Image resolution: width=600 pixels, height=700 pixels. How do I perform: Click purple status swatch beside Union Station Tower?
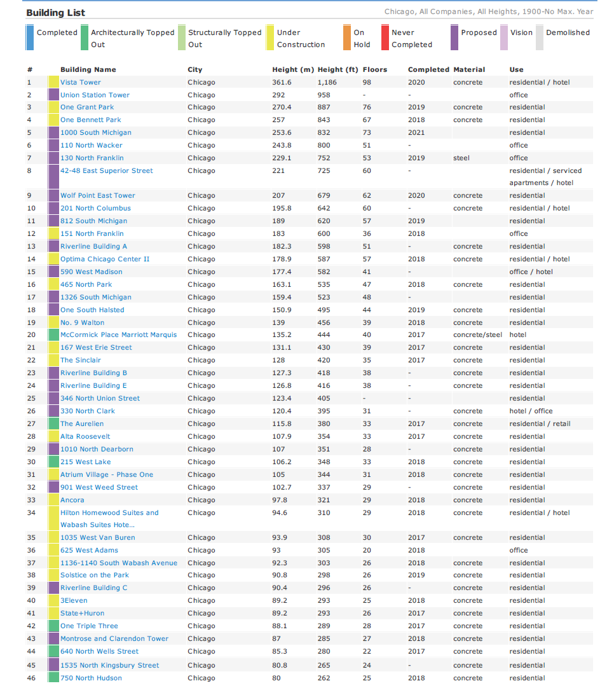click(53, 94)
